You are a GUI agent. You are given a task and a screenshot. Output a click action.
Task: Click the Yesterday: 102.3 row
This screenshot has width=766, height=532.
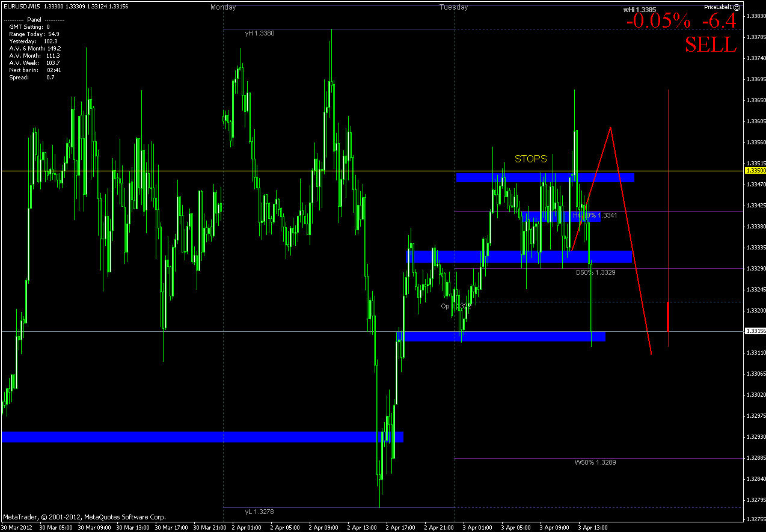point(33,41)
